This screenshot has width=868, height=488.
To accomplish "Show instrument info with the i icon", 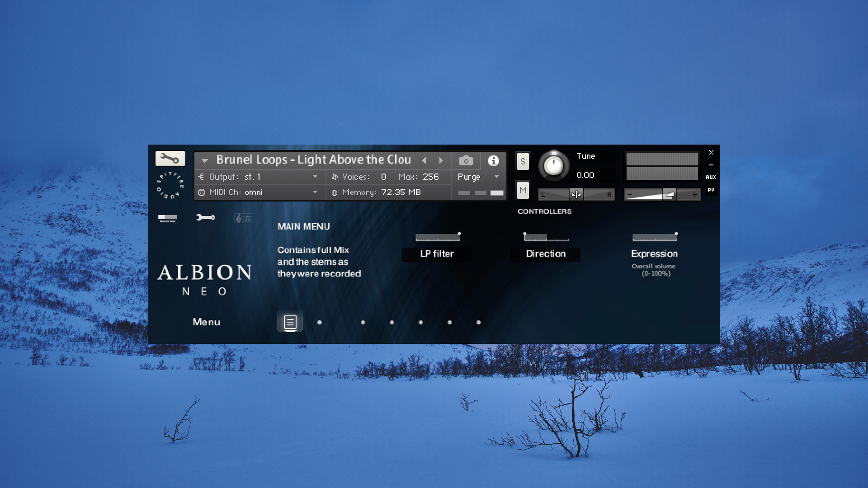I will [494, 160].
